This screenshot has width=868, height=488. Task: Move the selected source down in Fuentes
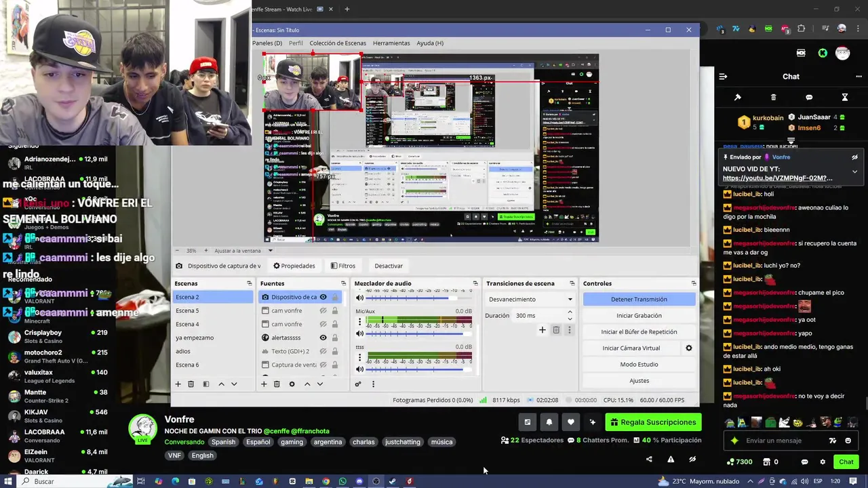pos(320,384)
